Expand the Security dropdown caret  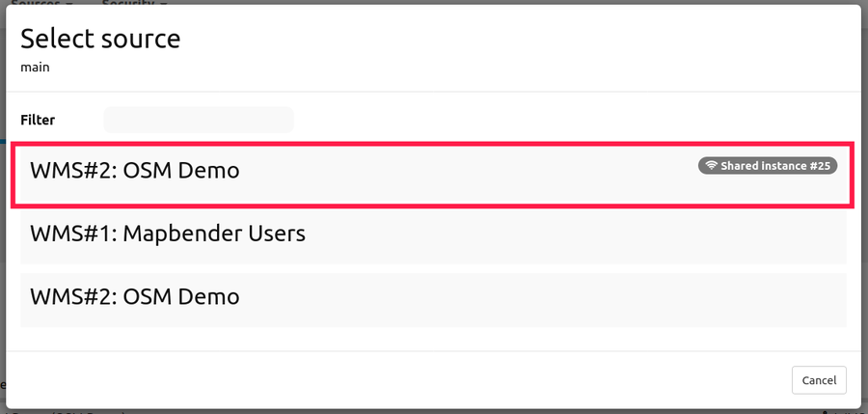(164, 3)
